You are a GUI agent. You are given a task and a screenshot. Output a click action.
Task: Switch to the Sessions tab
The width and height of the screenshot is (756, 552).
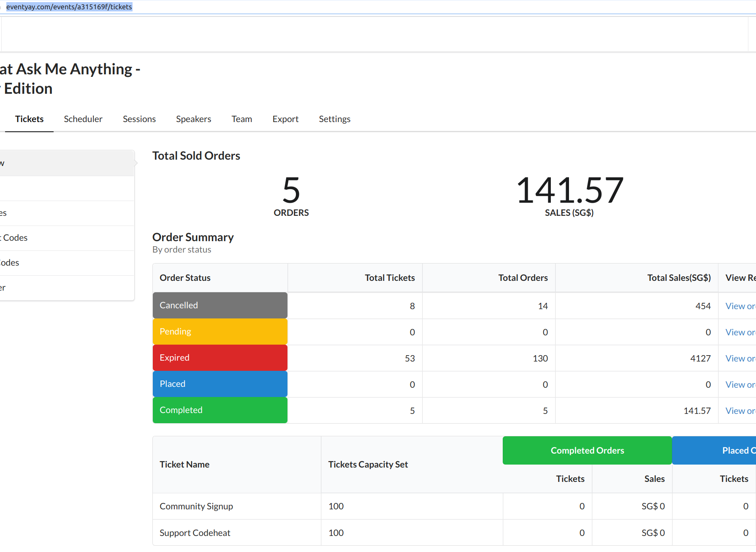pos(139,119)
